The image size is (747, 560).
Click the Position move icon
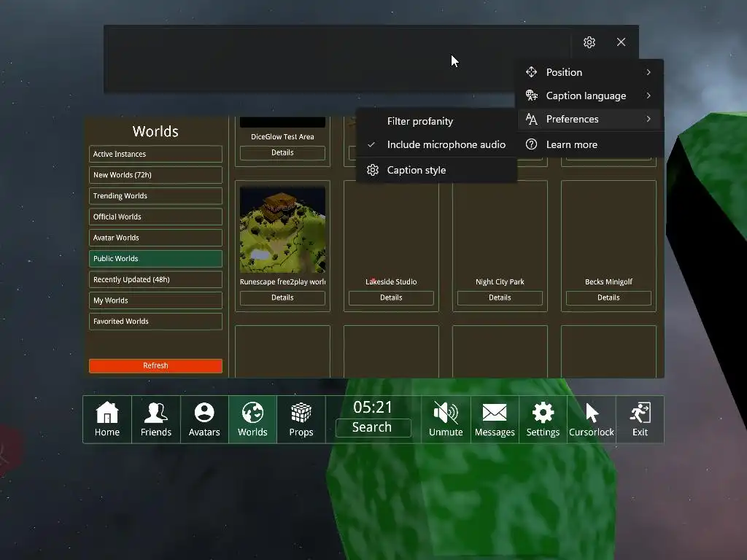(531, 72)
